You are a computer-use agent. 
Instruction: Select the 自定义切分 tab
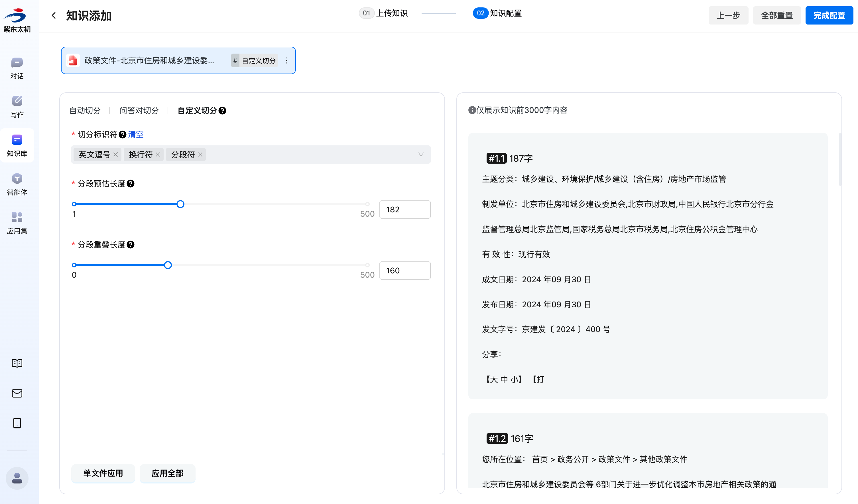197,111
